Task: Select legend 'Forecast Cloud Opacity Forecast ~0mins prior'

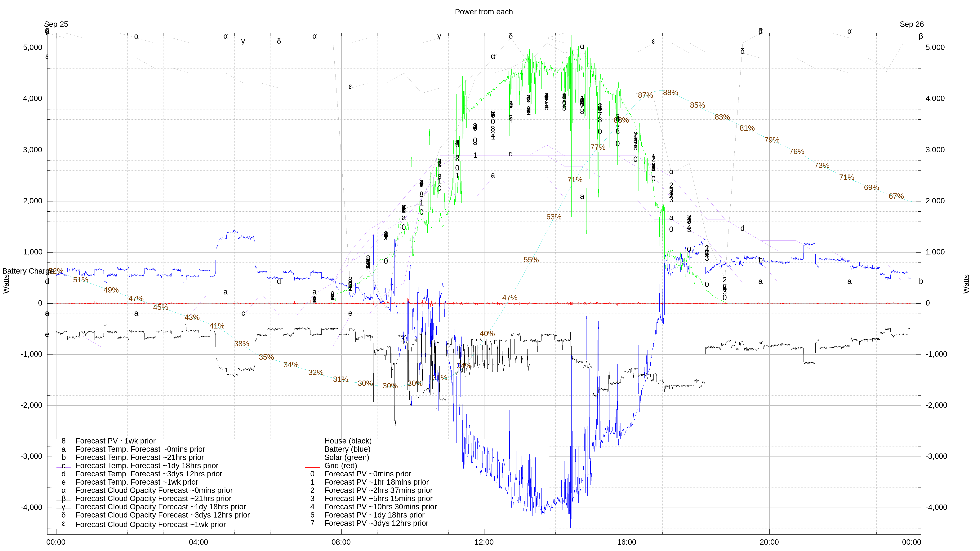Action: (154, 491)
